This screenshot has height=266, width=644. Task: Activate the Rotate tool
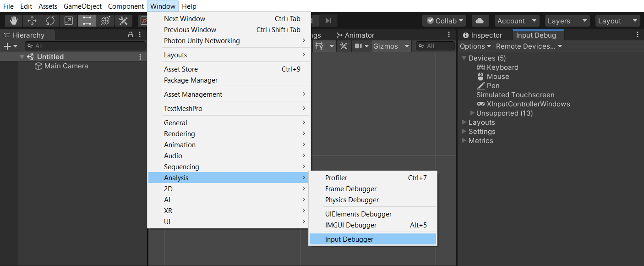click(50, 21)
